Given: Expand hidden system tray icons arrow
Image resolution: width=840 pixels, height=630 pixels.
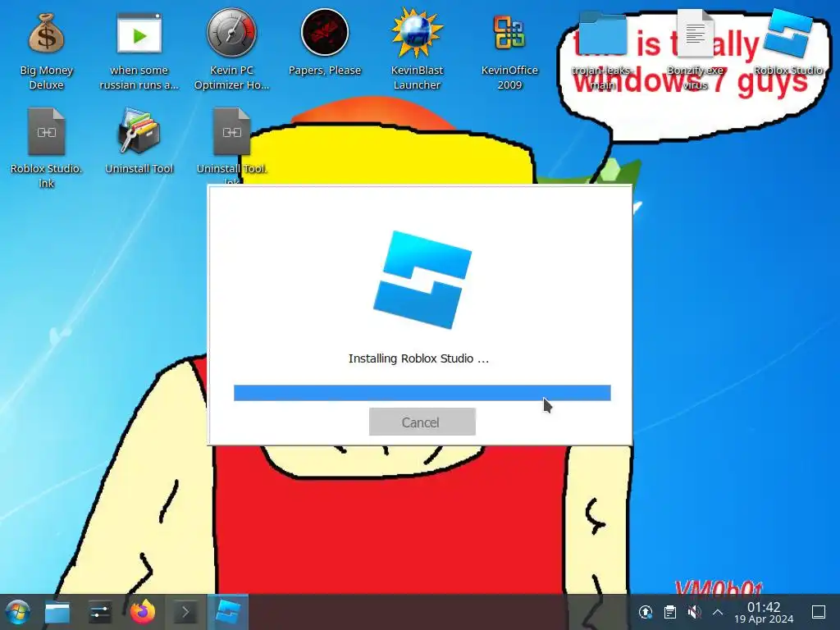Looking at the screenshot, I should tap(718, 612).
